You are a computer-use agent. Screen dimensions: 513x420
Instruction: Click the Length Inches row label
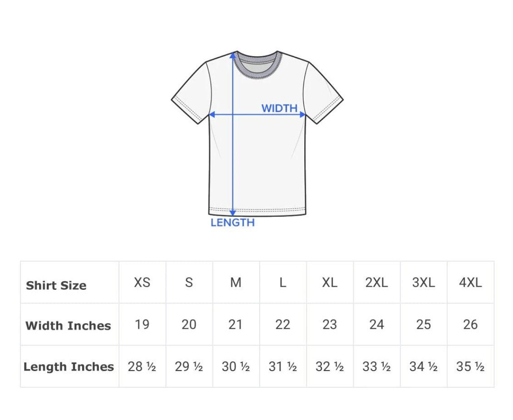coord(69,366)
